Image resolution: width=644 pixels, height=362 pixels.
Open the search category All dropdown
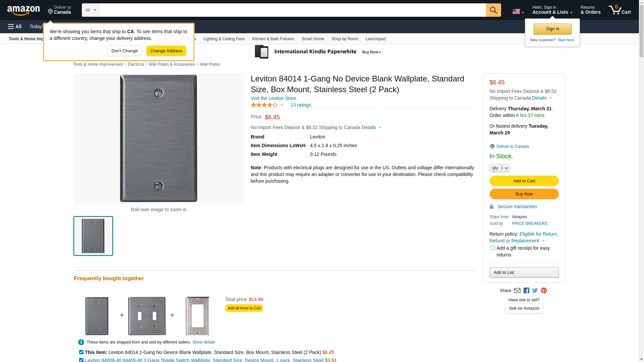point(91,10)
